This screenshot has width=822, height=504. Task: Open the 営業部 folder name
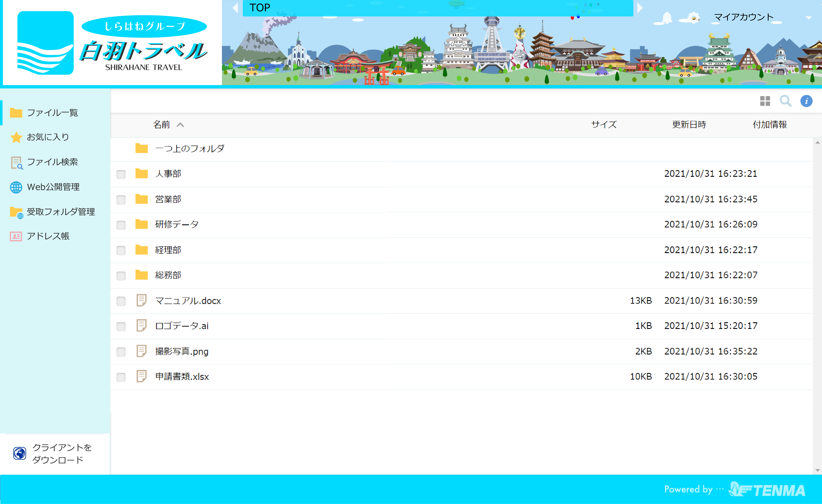168,199
